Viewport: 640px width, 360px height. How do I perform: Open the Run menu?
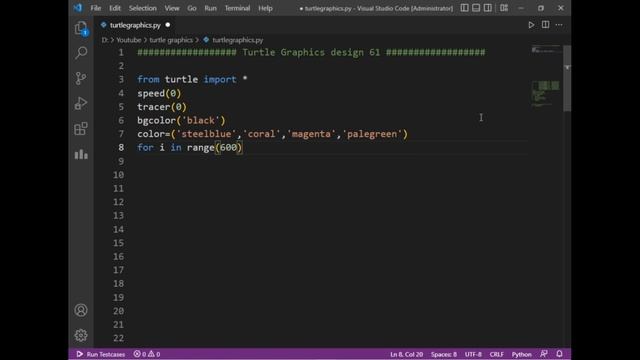pos(211,8)
